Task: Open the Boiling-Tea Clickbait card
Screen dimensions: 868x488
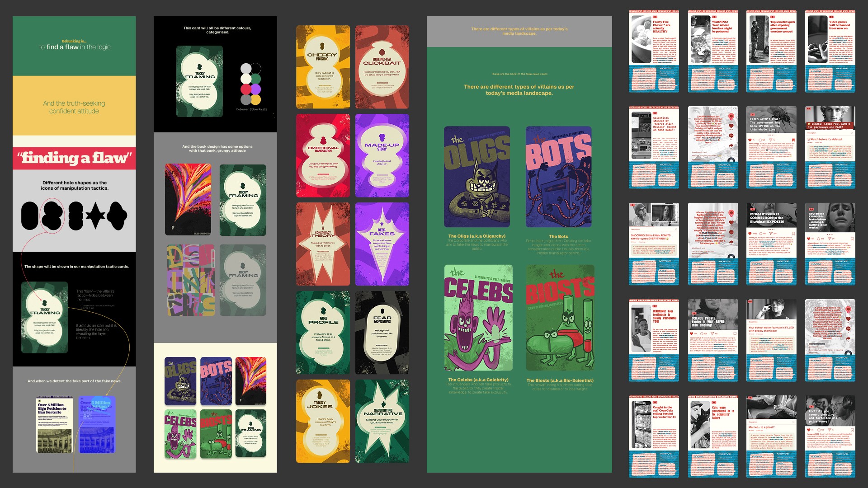Action: tap(382, 67)
